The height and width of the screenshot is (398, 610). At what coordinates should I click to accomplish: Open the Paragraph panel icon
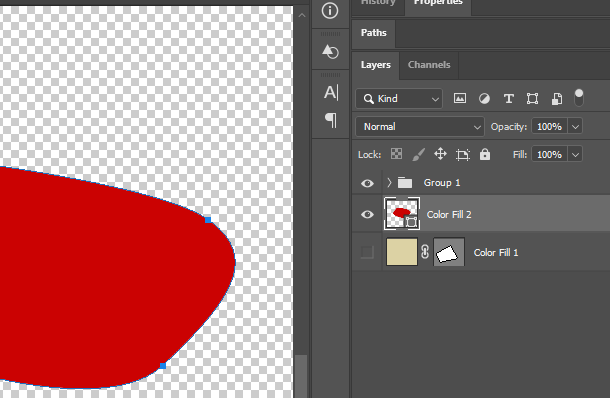coord(331,120)
